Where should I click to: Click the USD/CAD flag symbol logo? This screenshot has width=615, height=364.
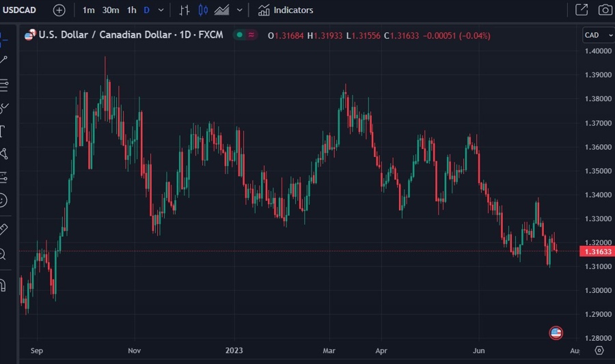point(30,35)
